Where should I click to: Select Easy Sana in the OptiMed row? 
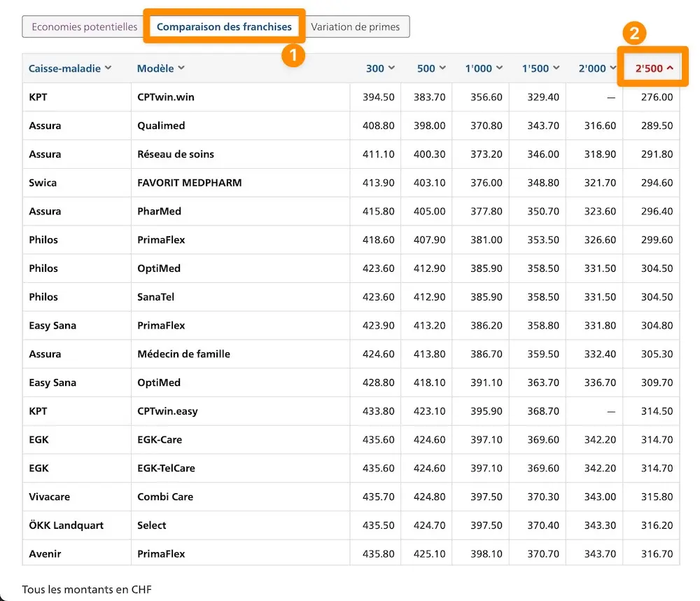[52, 383]
